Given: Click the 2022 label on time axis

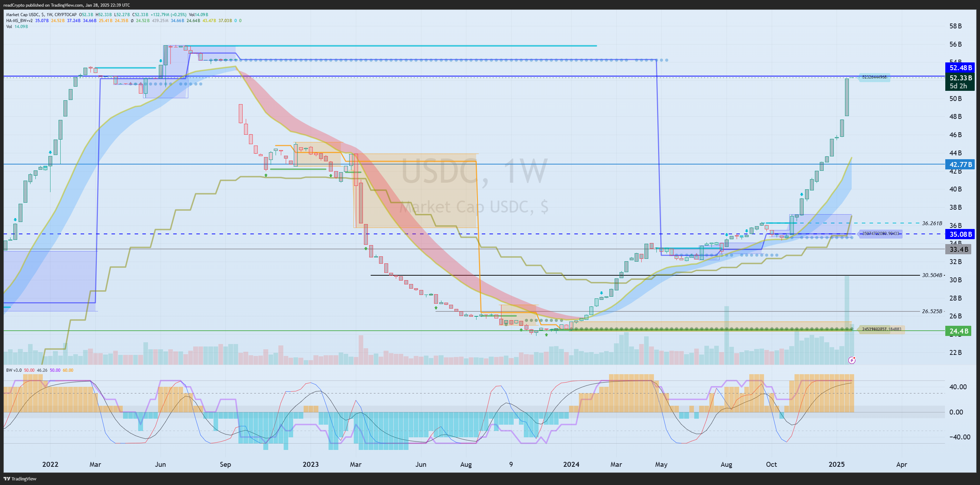Looking at the screenshot, I should (50, 464).
